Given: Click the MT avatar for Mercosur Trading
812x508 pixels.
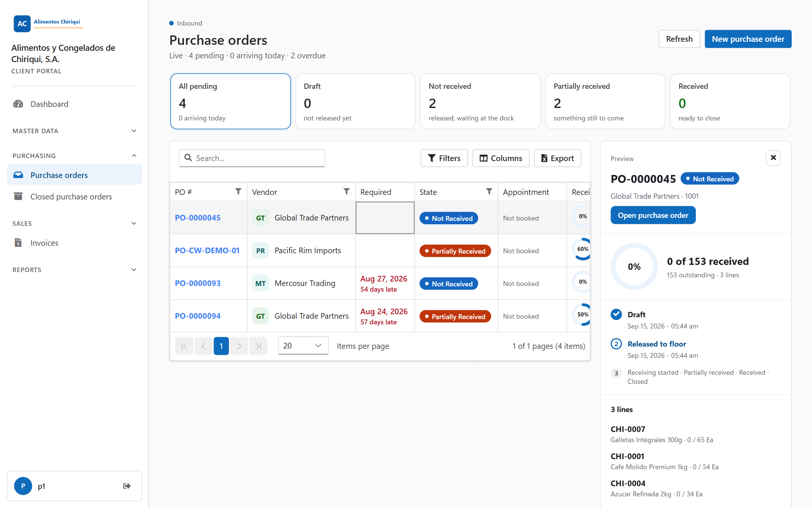Looking at the screenshot, I should point(261,283).
